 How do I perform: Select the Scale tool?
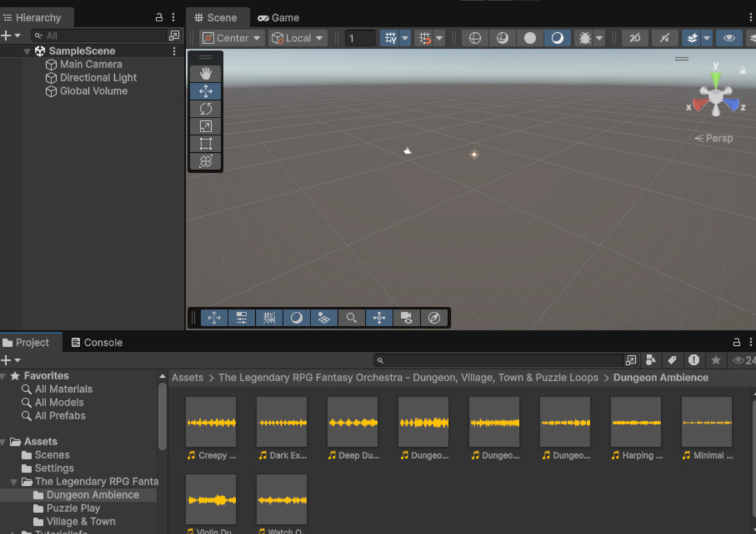pos(206,126)
